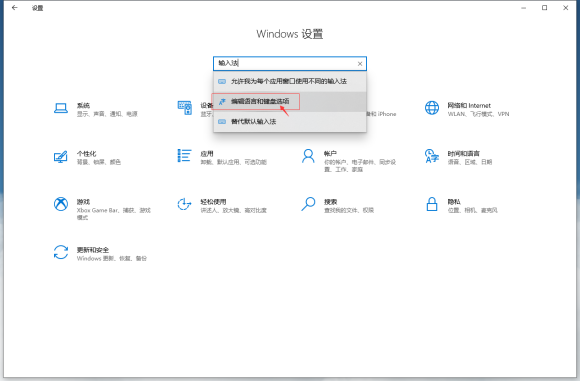Open 个性化 (Personalization) icon
Viewport: 580px width, 381px height.
click(61, 157)
